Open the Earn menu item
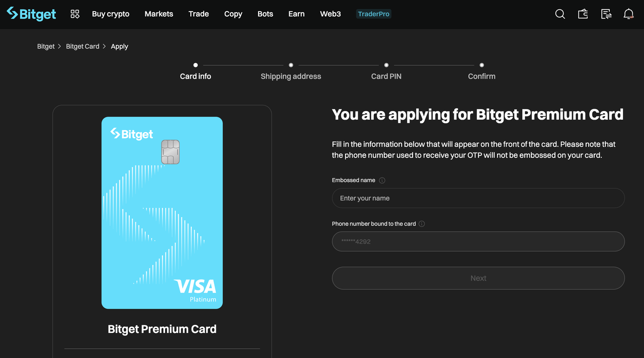Image resolution: width=644 pixels, height=358 pixels. click(296, 14)
